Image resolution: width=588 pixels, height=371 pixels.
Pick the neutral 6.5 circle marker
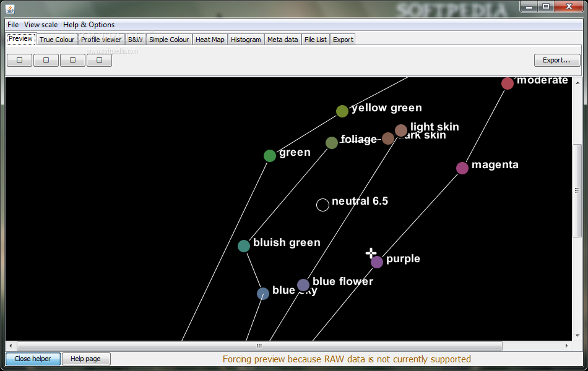coord(322,205)
